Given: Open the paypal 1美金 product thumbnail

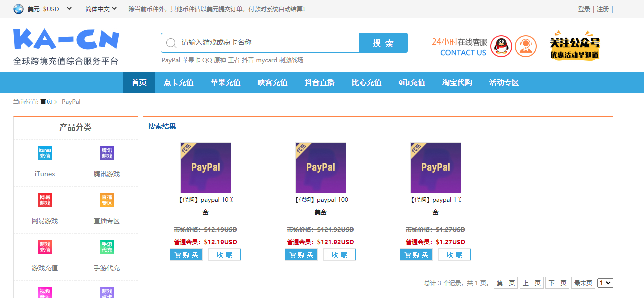Looking at the screenshot, I should (x=435, y=168).
